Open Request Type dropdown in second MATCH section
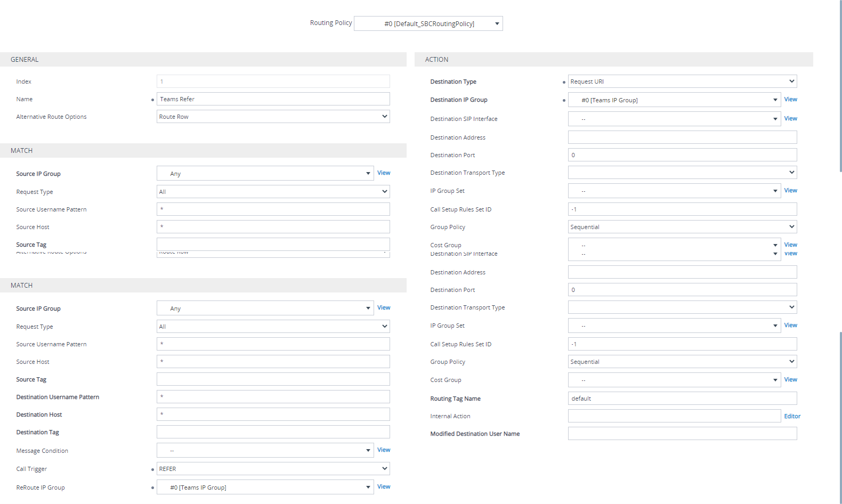842x504 pixels. pos(273,327)
